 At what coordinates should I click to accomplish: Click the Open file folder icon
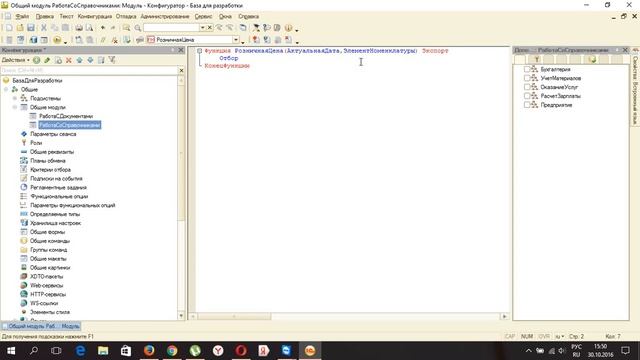coord(20,28)
